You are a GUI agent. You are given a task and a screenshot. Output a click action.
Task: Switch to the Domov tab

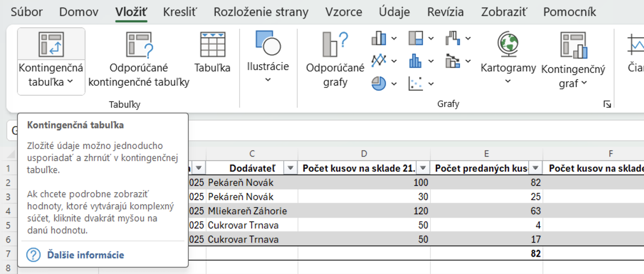tap(79, 12)
